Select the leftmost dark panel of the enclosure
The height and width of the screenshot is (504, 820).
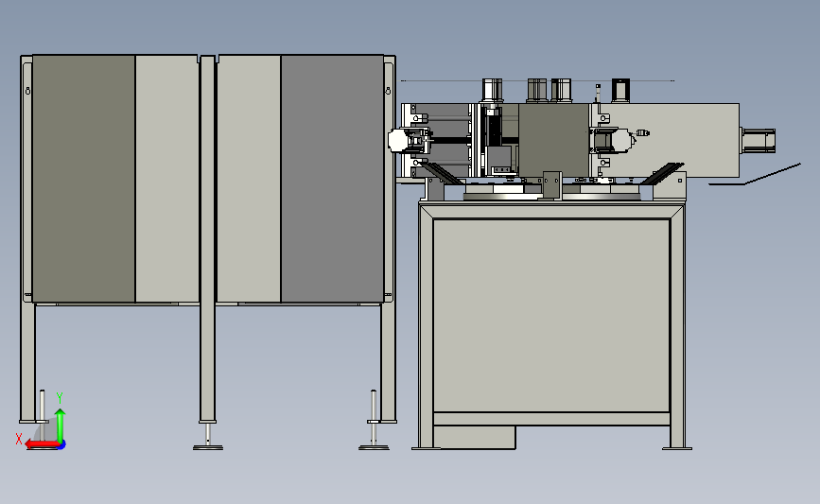83,179
